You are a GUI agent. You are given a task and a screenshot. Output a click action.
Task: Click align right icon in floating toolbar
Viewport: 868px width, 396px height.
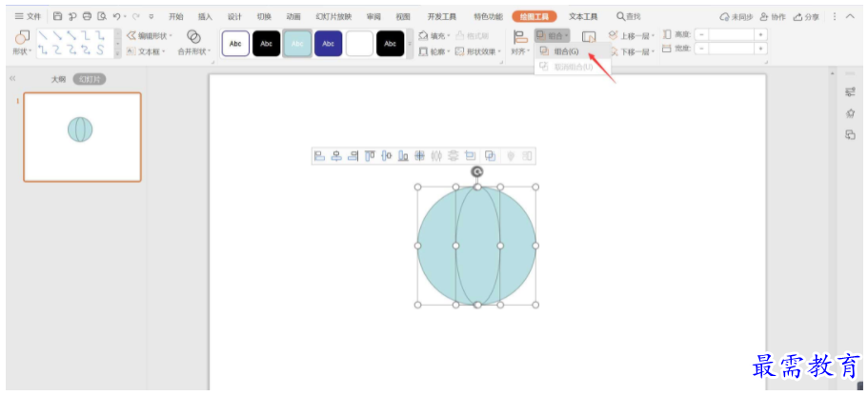[x=353, y=156]
